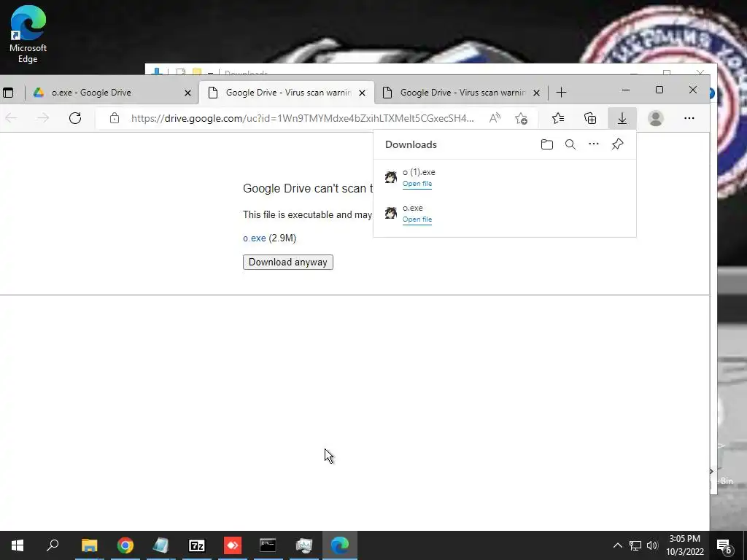Open Collections in Edge toolbar

pos(590,118)
